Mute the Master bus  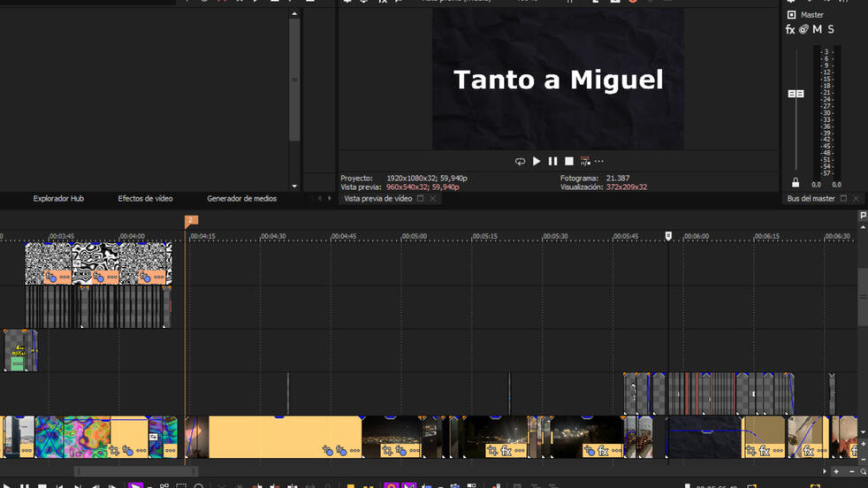pos(818,30)
